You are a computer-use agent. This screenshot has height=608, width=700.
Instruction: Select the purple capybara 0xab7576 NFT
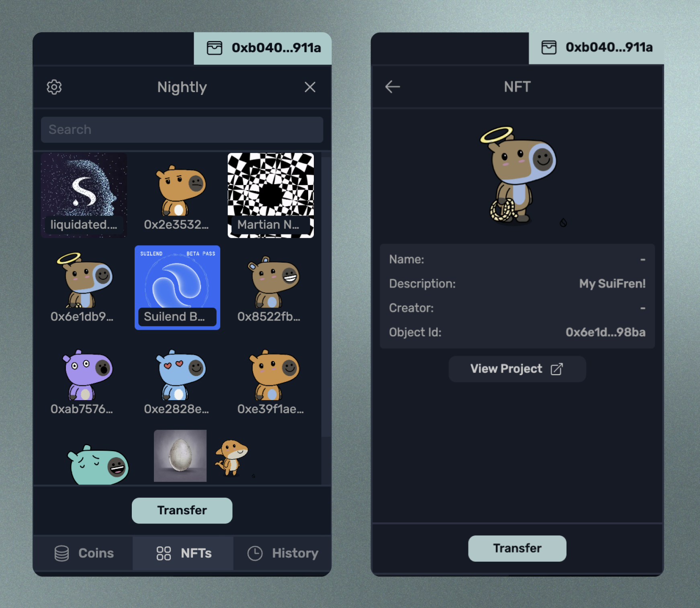[84, 380]
